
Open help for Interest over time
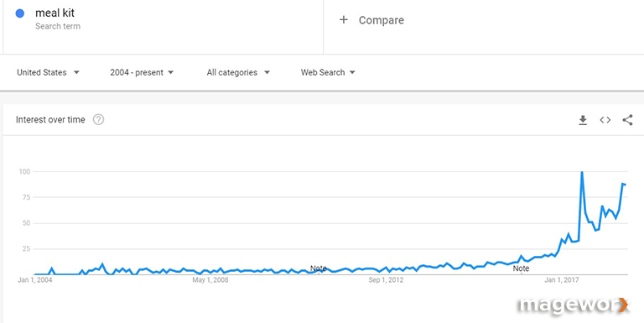(x=98, y=120)
